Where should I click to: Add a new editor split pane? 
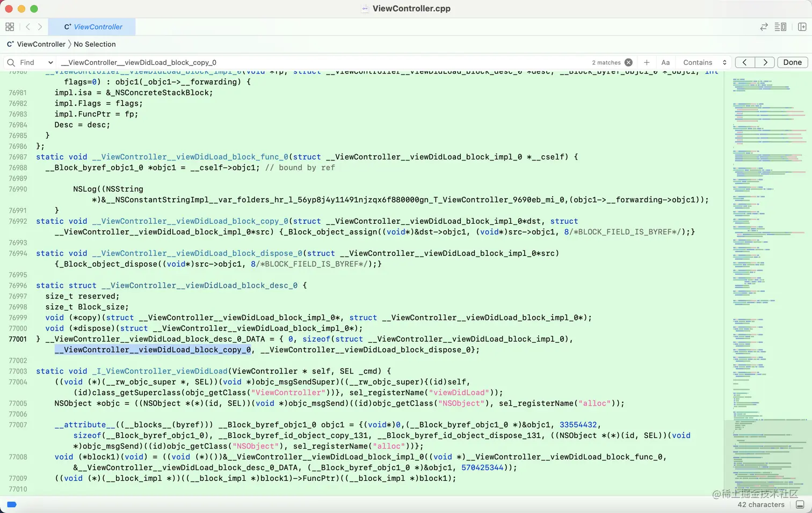click(x=802, y=27)
